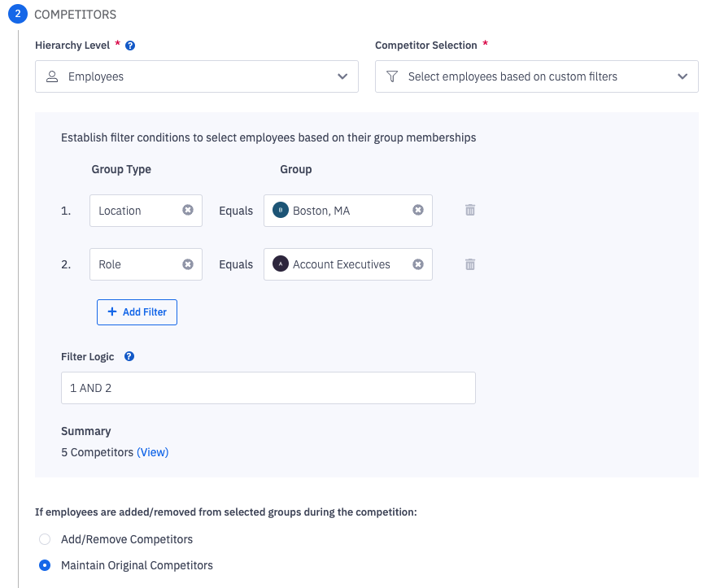Click the Add Filter button
The image size is (724, 588).
(137, 312)
